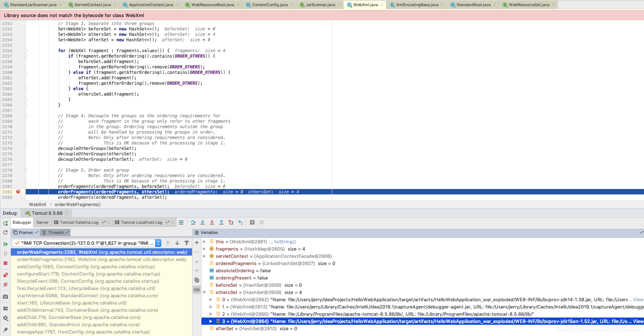Take a thread dump with the camera icon
This screenshot has width=644, height=336.
[x=5, y=296]
